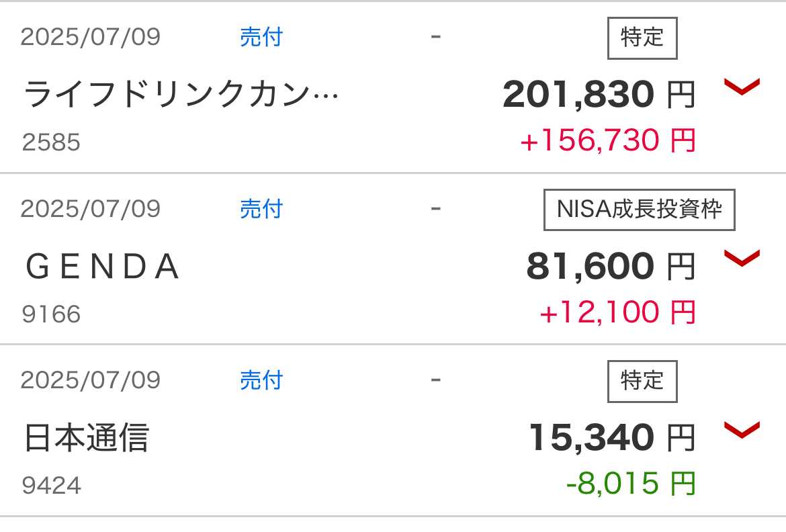The image size is (786, 532).
Task: Click the NISA成長投資枠 badge on GENDA row
Action: pyautogui.click(x=639, y=210)
